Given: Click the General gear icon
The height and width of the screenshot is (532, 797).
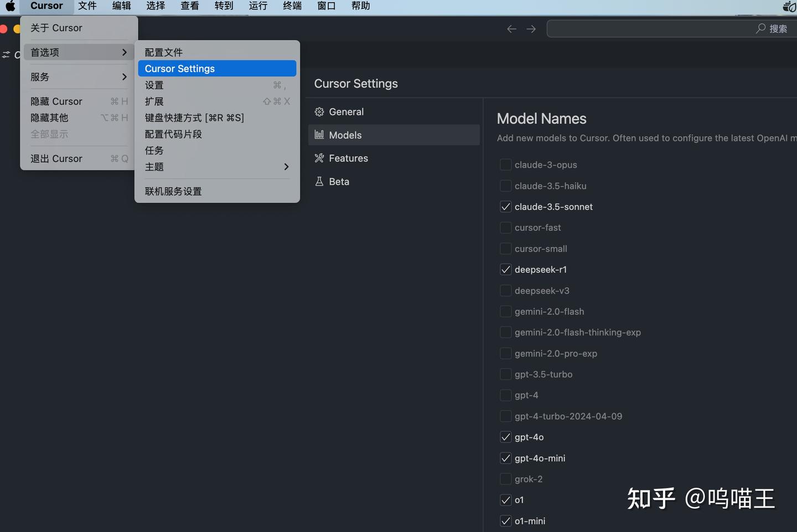Looking at the screenshot, I should (x=319, y=112).
